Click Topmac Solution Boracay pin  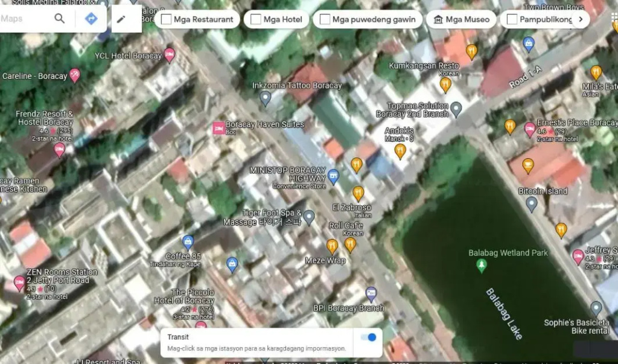point(456,109)
